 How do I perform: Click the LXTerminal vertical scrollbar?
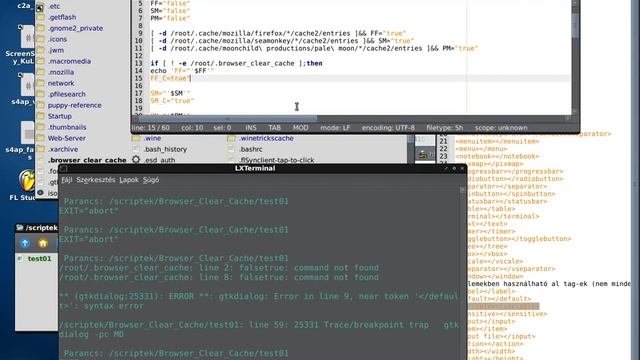pyautogui.click(x=462, y=273)
